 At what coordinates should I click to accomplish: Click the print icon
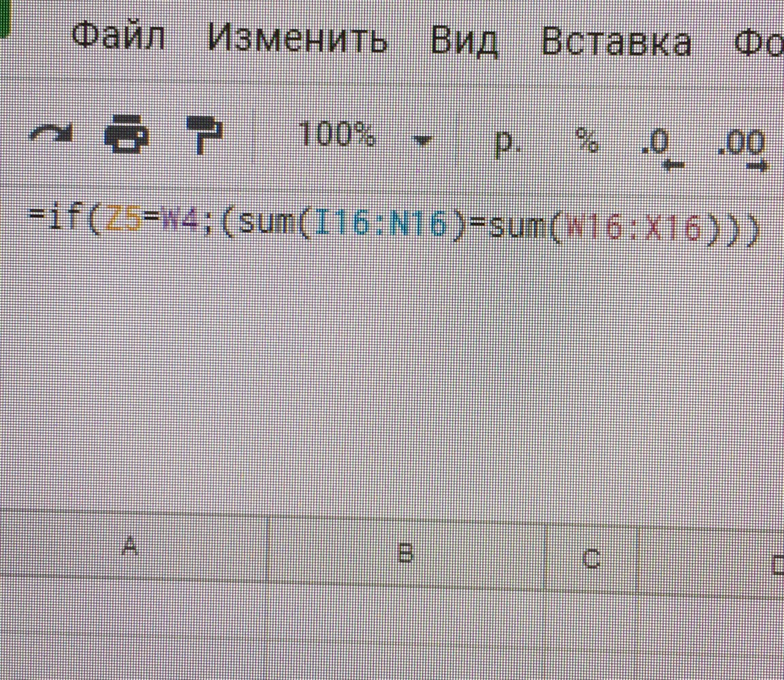click(x=127, y=133)
